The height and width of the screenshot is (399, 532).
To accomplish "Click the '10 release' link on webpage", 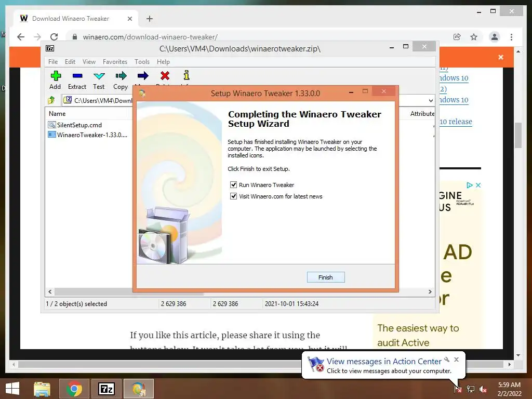I will [x=456, y=122].
